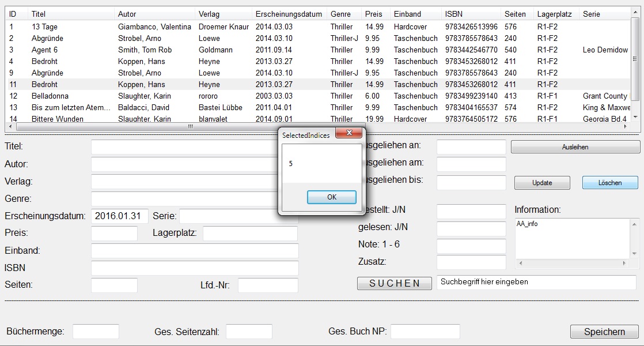Click the Update button
Viewport: 644px width, 346px height.
coord(541,183)
